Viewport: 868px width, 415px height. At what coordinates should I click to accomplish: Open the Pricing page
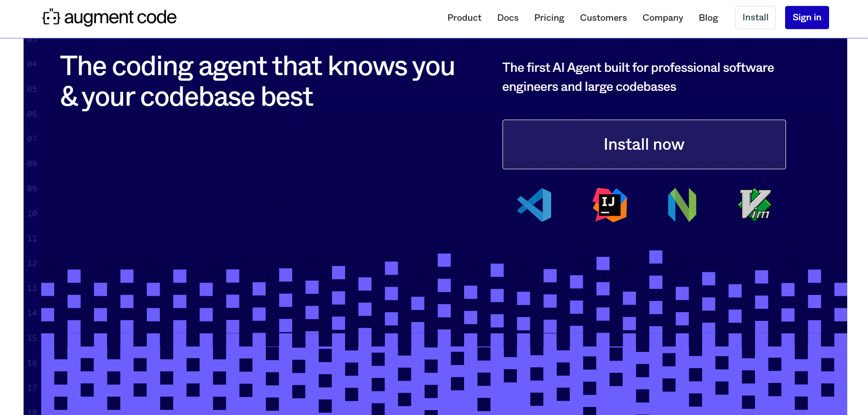[549, 18]
